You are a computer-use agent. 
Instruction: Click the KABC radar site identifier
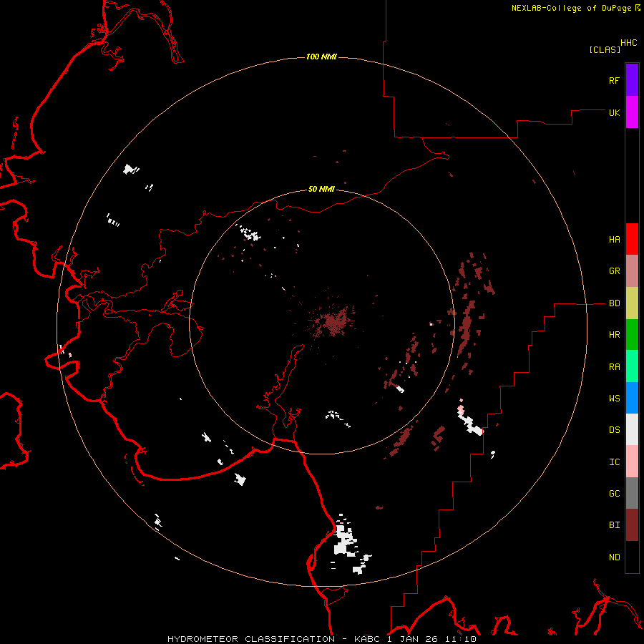367,639
